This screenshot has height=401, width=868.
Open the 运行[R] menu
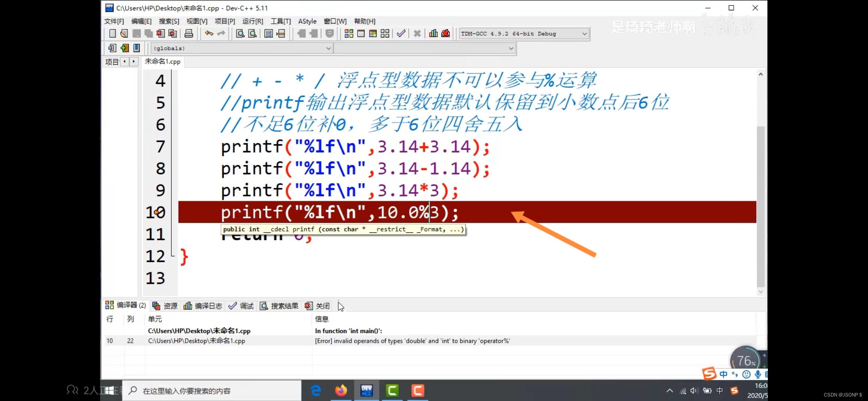[253, 21]
